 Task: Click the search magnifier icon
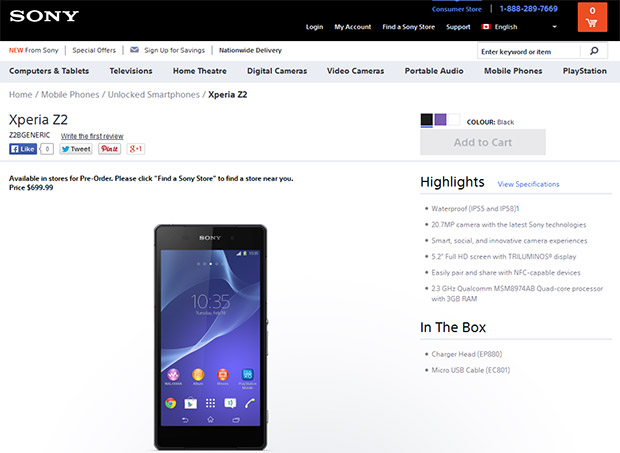tap(594, 51)
